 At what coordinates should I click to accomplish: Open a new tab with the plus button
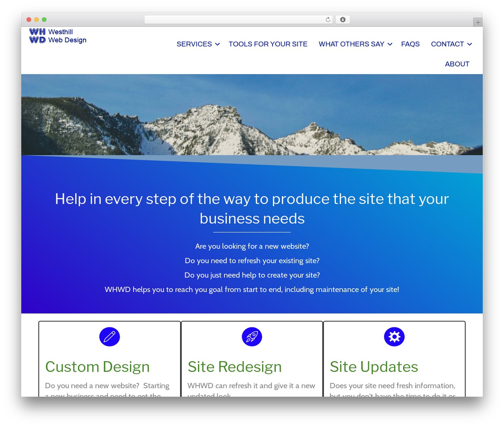coord(478,22)
